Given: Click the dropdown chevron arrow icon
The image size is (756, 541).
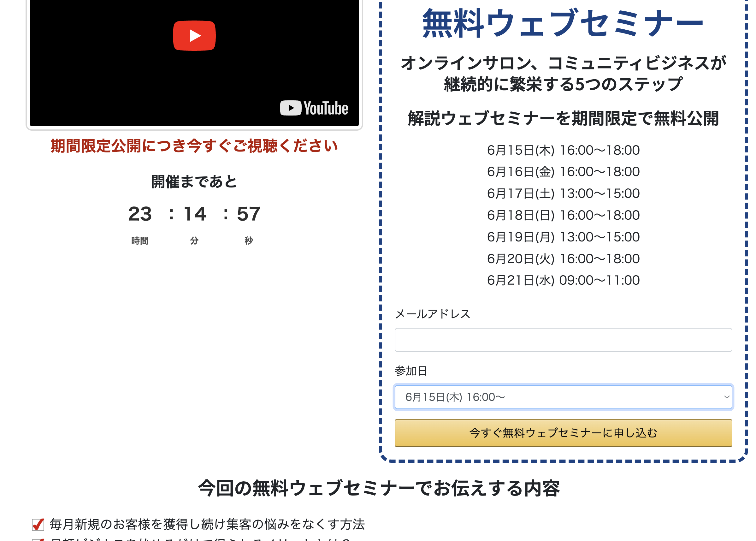Looking at the screenshot, I should point(726,397).
